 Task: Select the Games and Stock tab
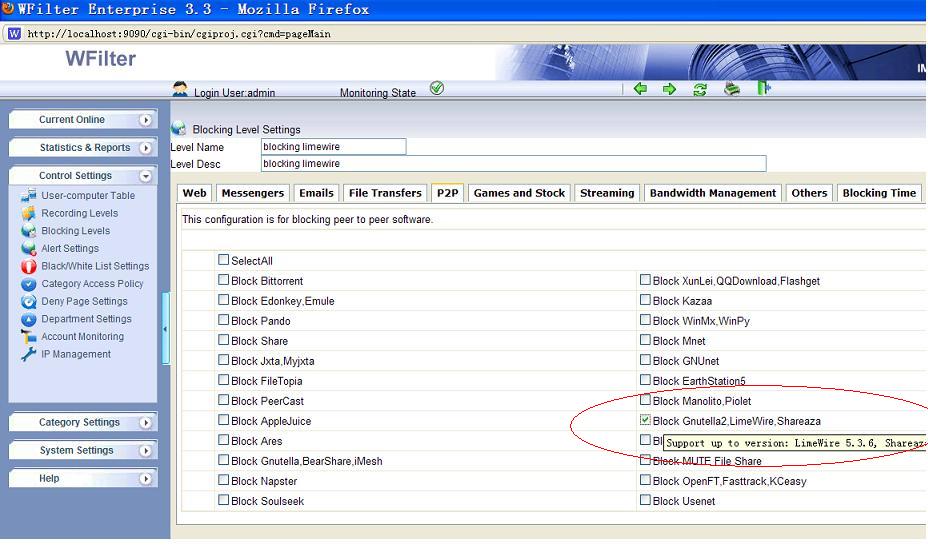tap(519, 193)
